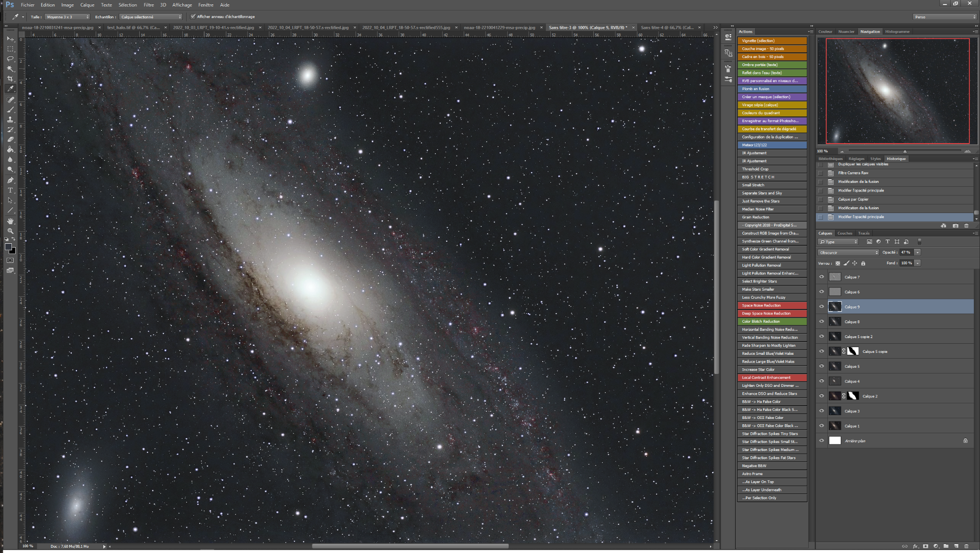
Task: Click the foreground color swatch
Action: (8, 247)
